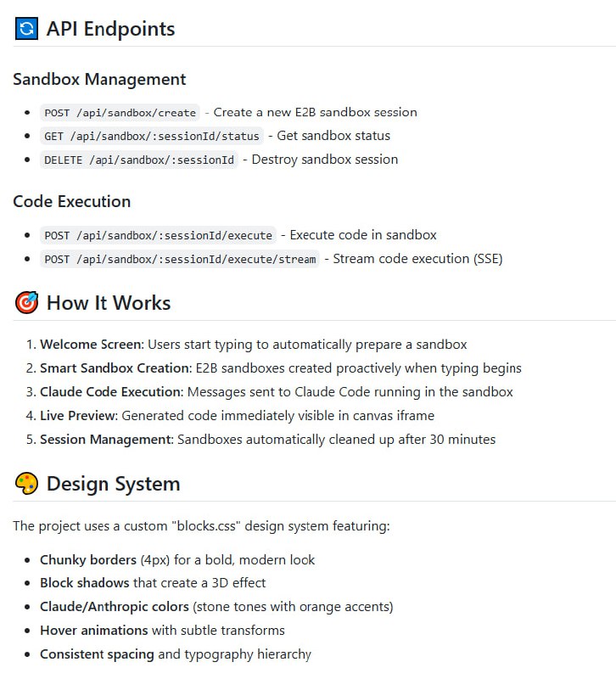Click the execute/stream endpoint code snippet

click(180, 259)
